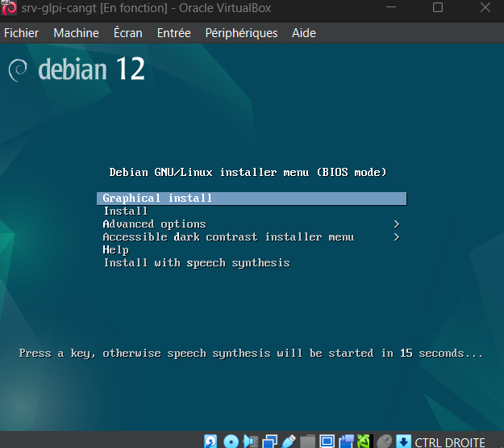This screenshot has width=504, height=448.
Task: Select the Graphical install entry
Action: point(157,199)
